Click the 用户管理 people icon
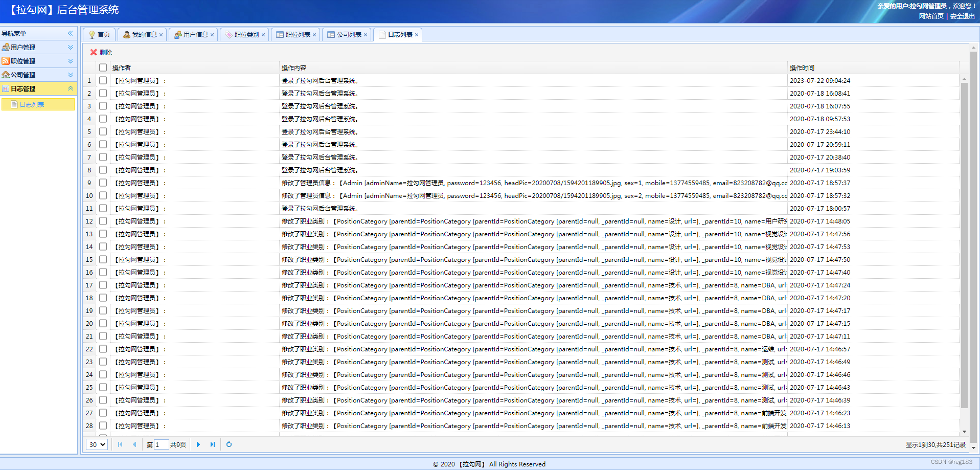980x470 pixels. coord(6,47)
